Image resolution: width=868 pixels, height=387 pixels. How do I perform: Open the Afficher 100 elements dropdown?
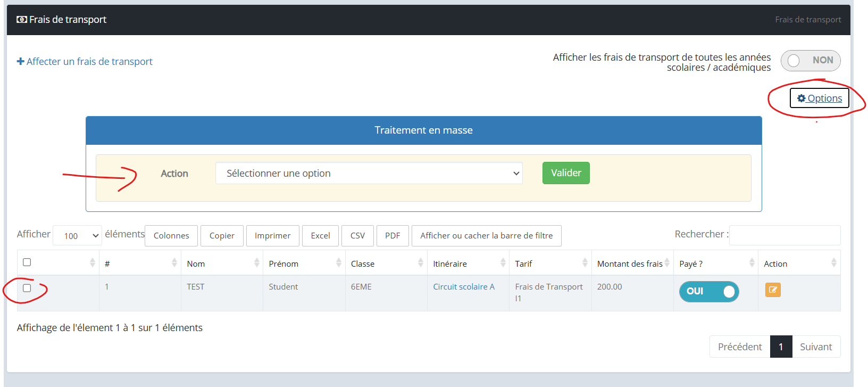[78, 235]
